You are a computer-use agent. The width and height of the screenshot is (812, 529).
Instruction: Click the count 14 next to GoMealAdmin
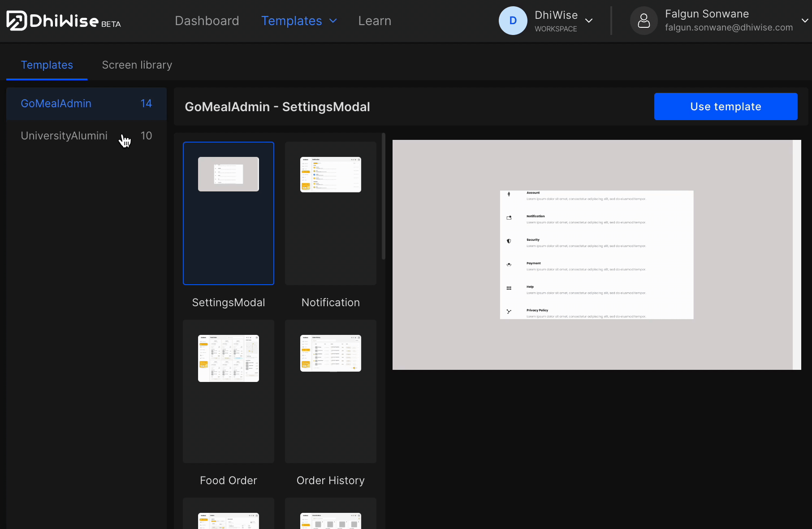pyautogui.click(x=146, y=104)
